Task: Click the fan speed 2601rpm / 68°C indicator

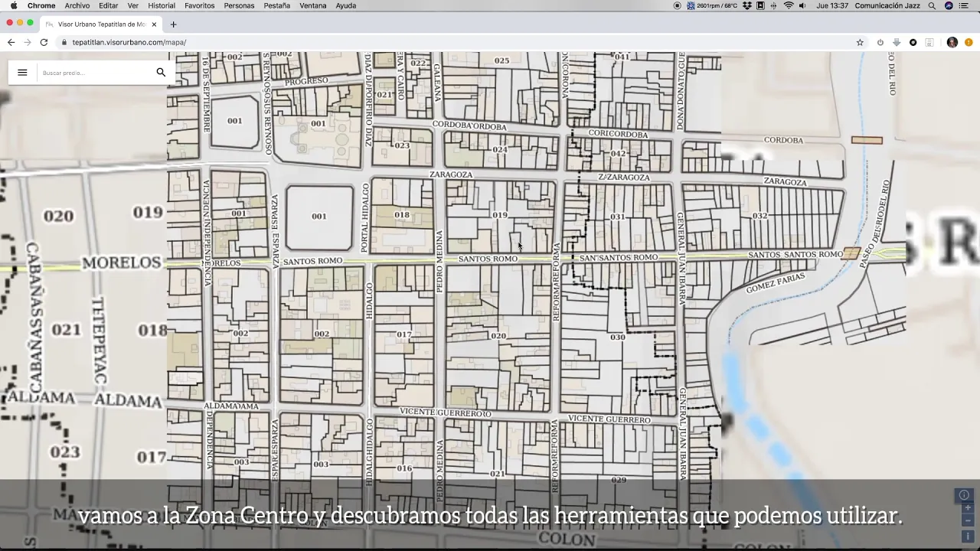Action: (x=712, y=5)
